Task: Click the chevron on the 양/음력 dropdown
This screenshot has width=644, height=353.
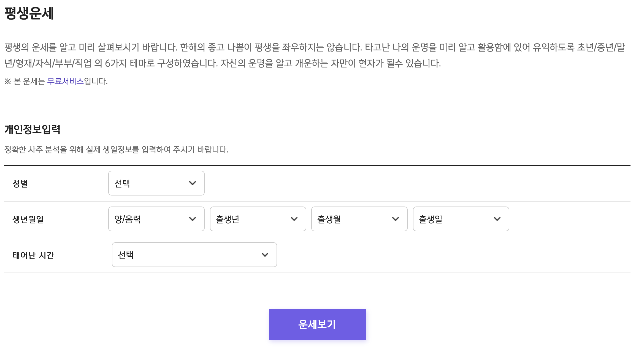Action: [193, 219]
